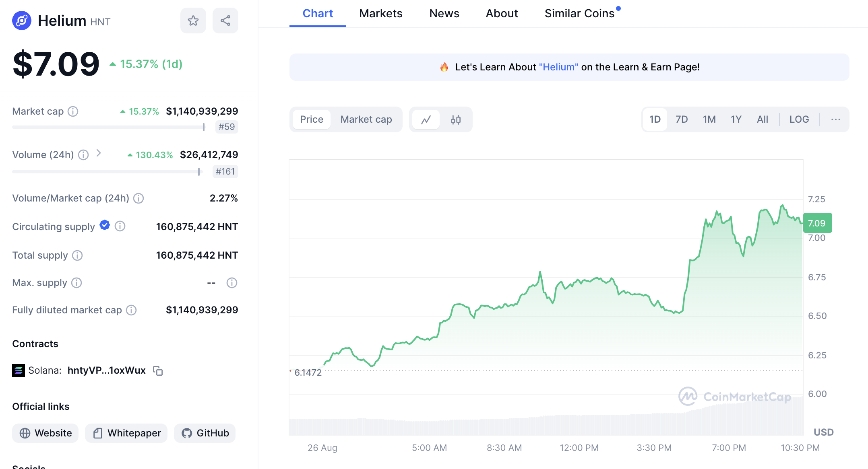Image resolution: width=868 pixels, height=469 pixels.
Task: Toggle LOG scale on chart
Action: coord(799,119)
